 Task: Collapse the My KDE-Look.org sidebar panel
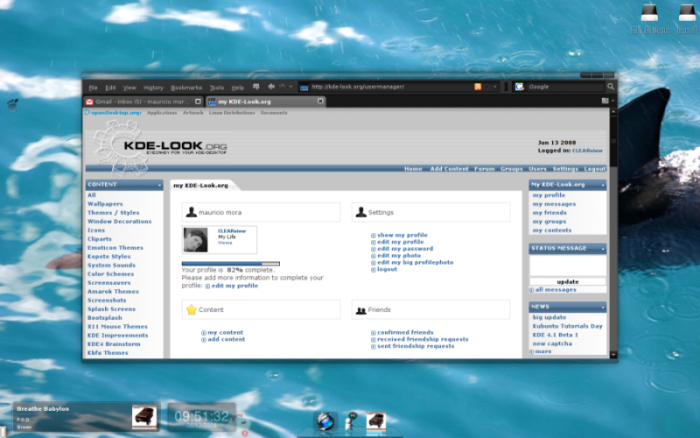point(603,185)
